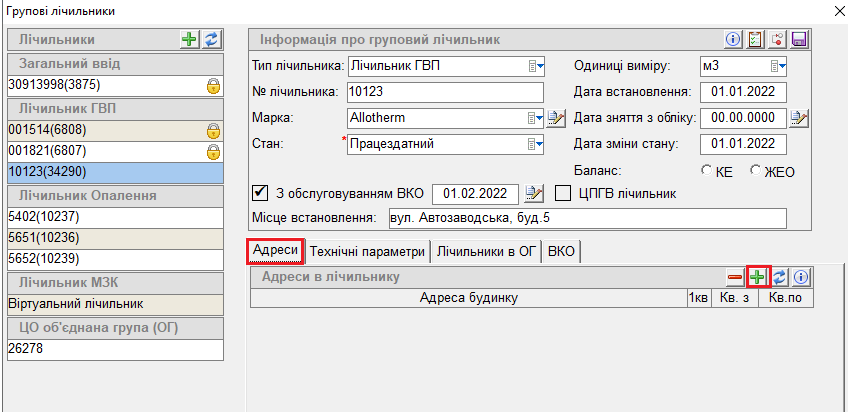Click edit icon next to Марка field

coord(558,119)
